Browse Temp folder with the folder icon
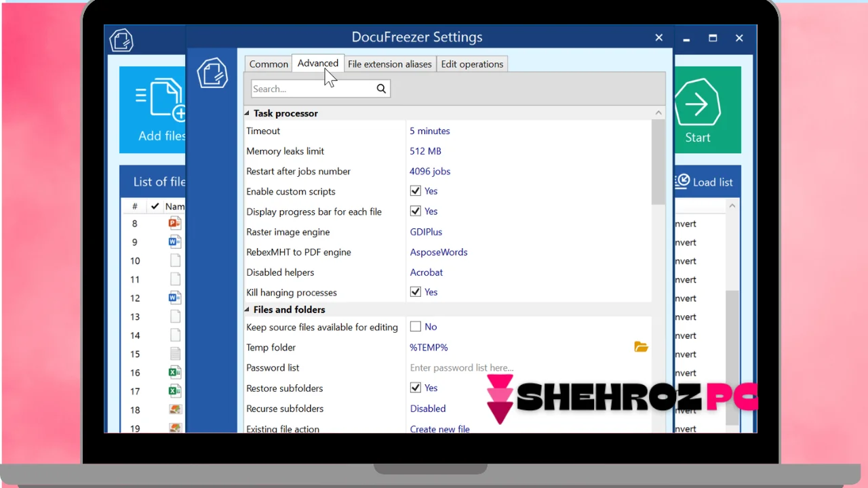868x488 pixels. (641, 347)
